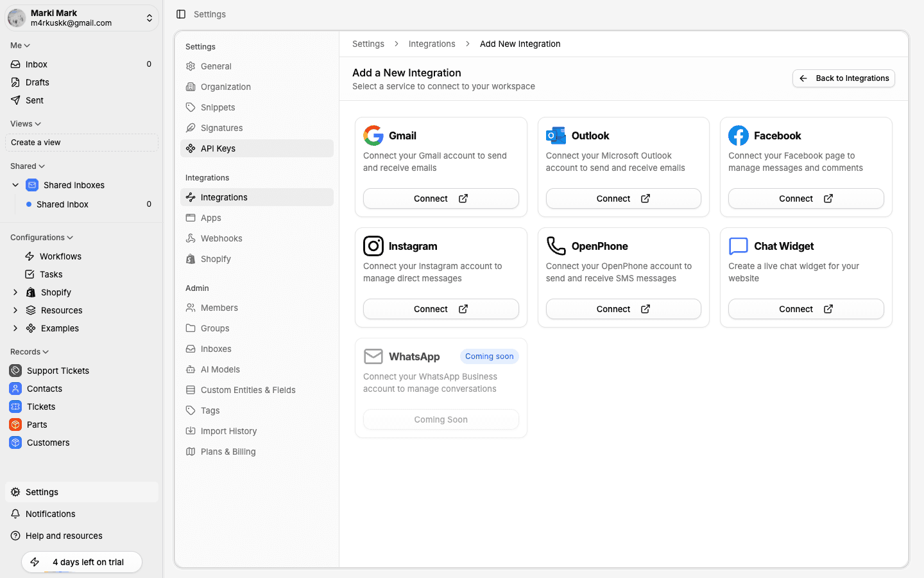Open Settings in left sidebar

click(82, 492)
